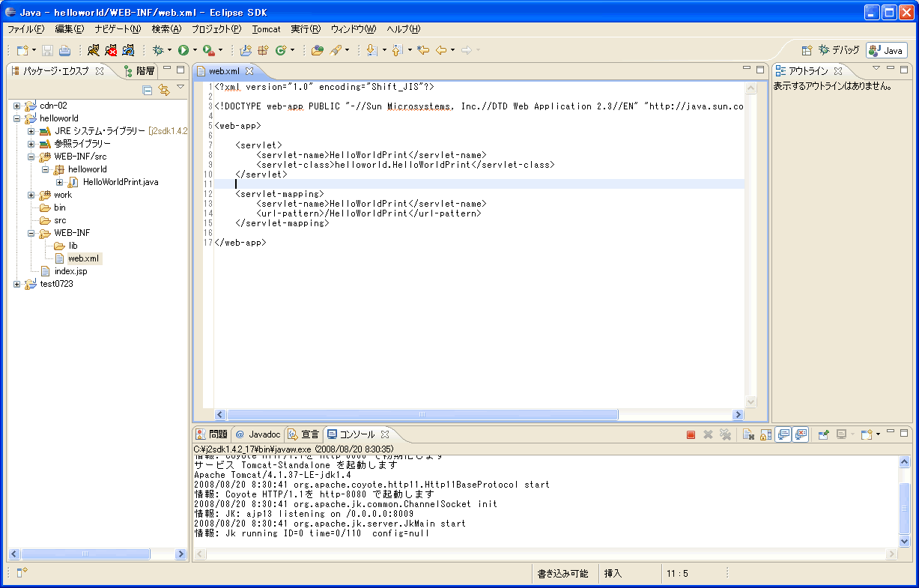
Task: Open the Package Explorer view menu triangle
Action: click(181, 88)
